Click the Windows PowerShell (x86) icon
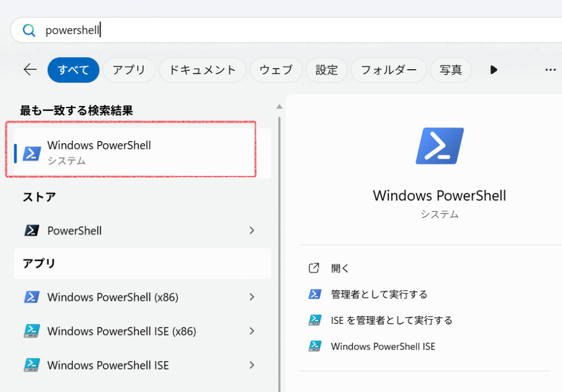 coord(32,297)
